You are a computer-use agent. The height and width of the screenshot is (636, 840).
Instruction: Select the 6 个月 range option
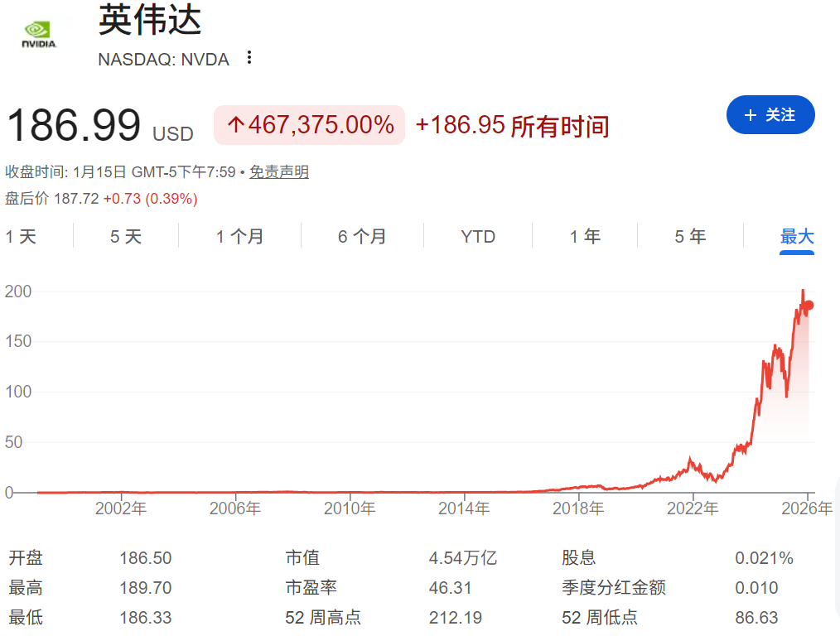point(362,236)
